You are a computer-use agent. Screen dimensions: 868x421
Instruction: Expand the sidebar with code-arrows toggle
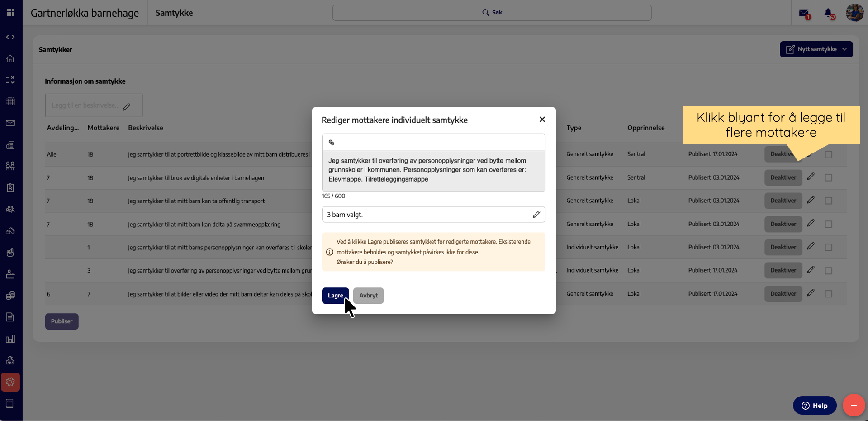(x=10, y=37)
